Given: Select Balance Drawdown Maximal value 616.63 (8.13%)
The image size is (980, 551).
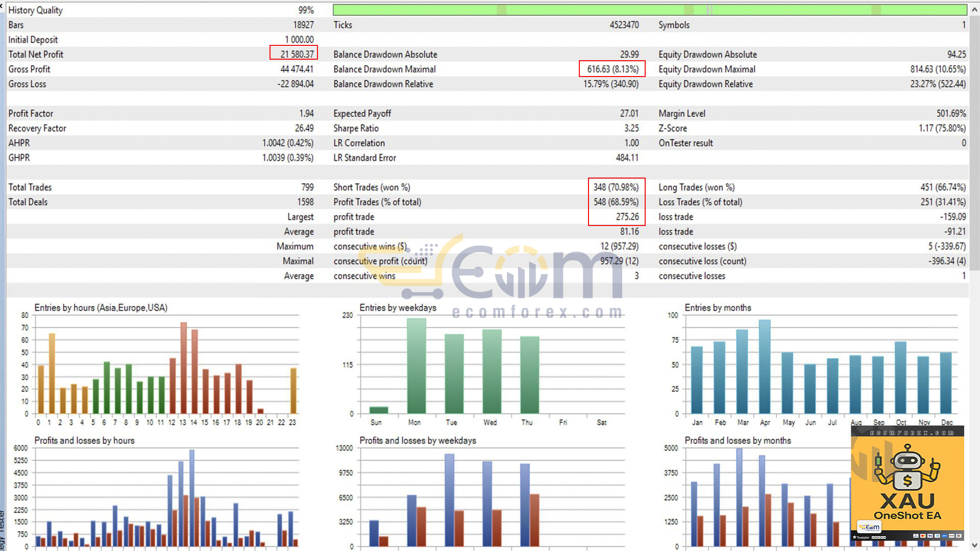Looking at the screenshot, I should coord(612,69).
